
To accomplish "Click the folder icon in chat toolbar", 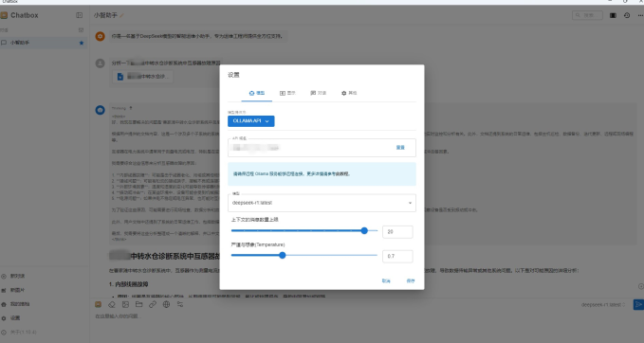I will (138, 304).
